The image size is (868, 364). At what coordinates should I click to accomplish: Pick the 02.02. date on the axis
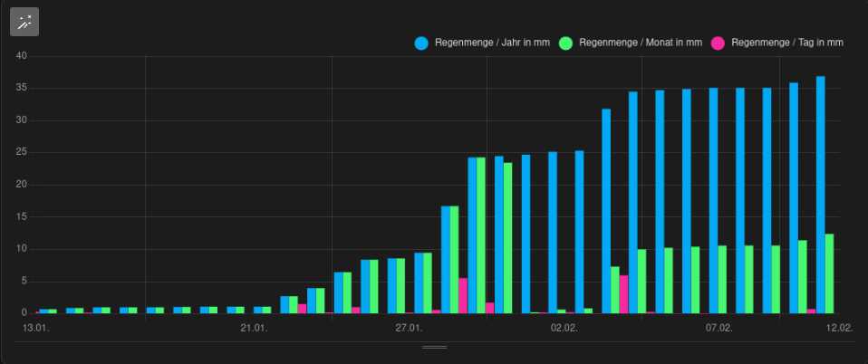click(564, 328)
